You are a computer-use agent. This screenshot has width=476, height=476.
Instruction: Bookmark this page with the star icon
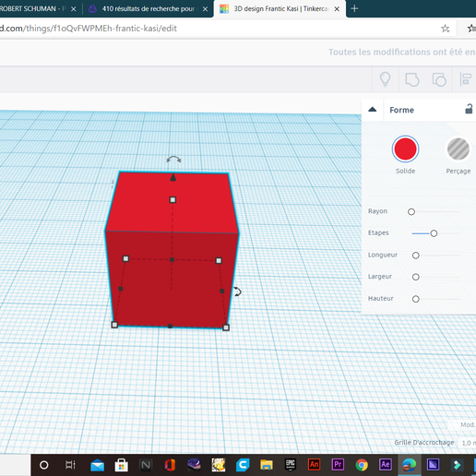(x=445, y=29)
